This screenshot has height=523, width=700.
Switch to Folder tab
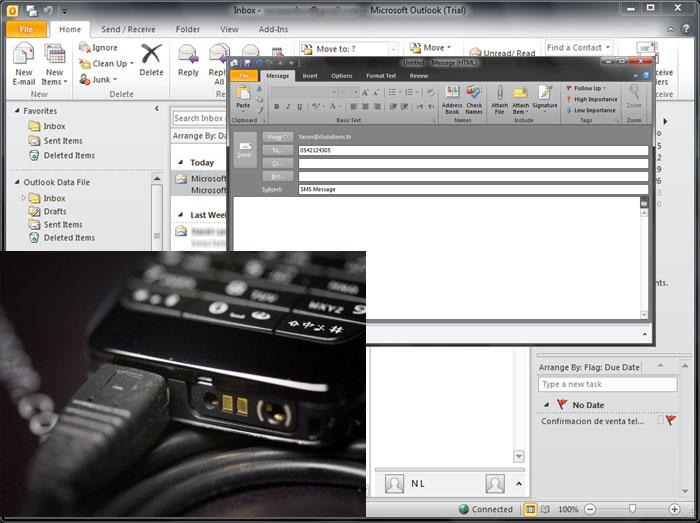tap(188, 29)
